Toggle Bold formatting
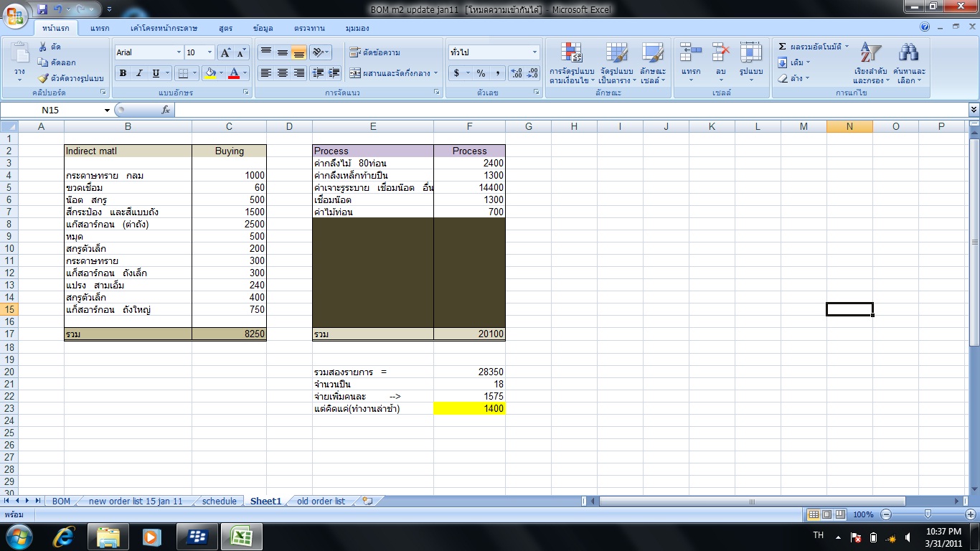The image size is (980, 551). point(123,73)
